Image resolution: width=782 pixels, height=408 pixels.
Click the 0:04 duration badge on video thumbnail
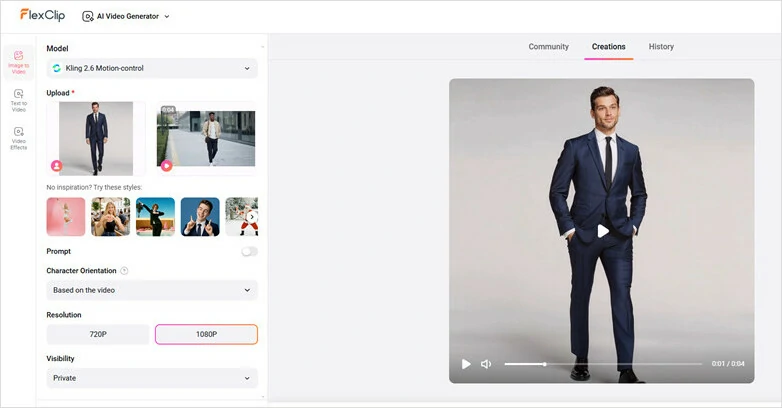[168, 109]
